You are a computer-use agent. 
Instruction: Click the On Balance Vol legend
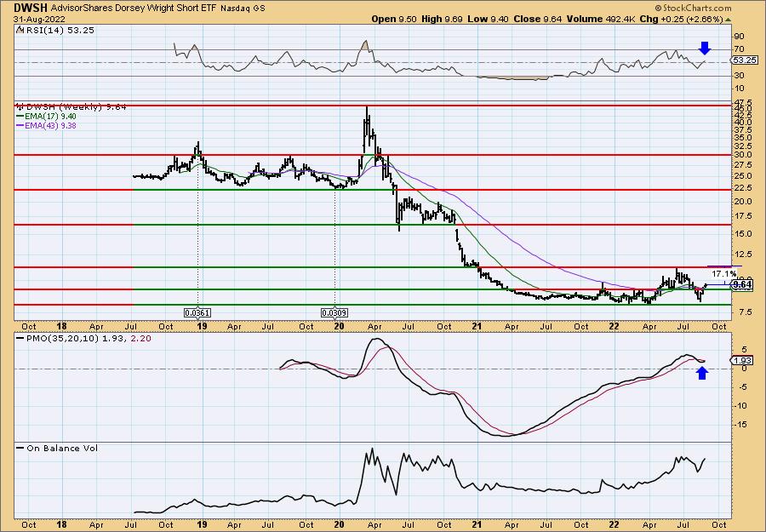pos(57,448)
